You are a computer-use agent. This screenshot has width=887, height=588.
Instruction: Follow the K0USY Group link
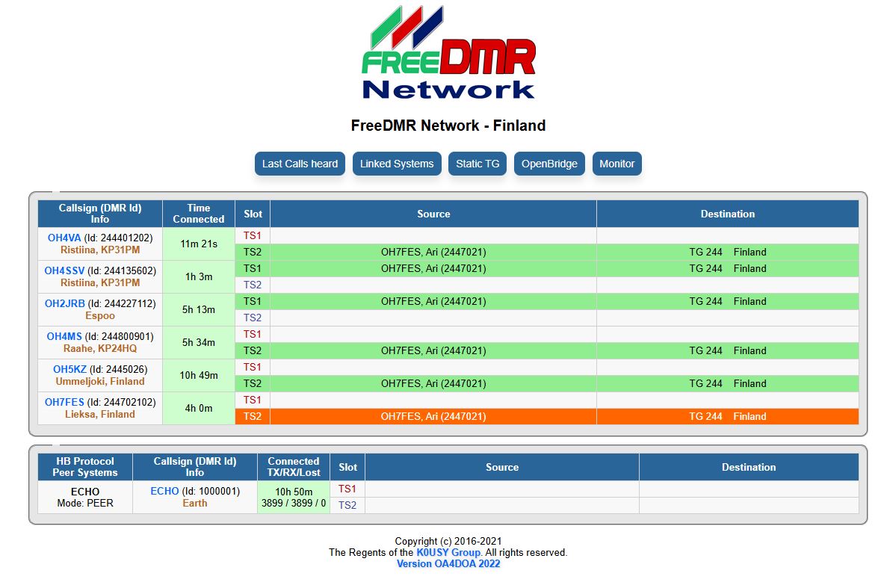(x=449, y=552)
